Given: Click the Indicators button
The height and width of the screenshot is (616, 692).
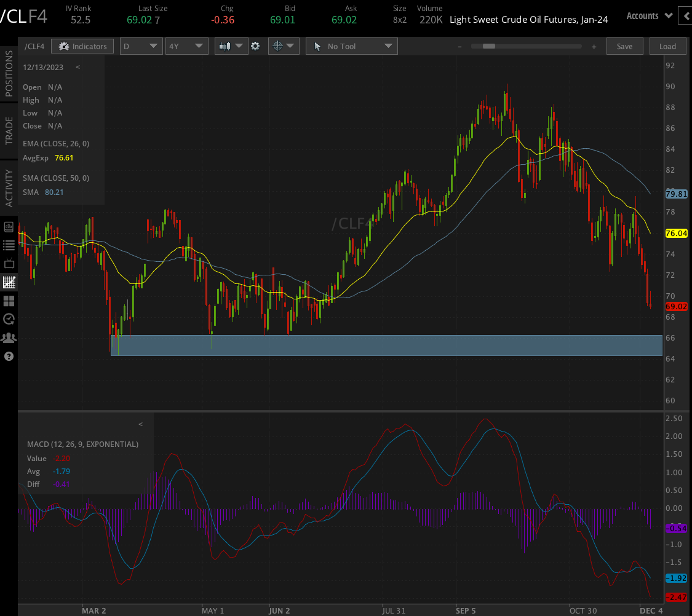Looking at the screenshot, I should tap(83, 46).
